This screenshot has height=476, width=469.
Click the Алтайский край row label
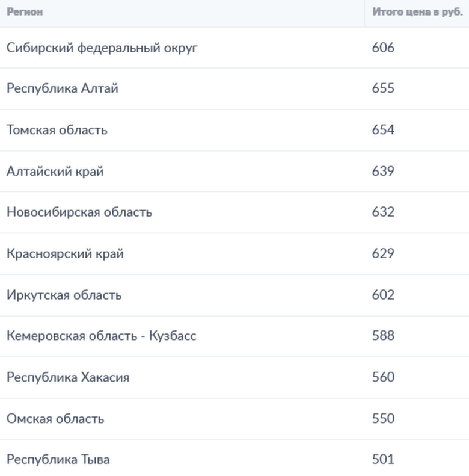pyautogui.click(x=55, y=172)
